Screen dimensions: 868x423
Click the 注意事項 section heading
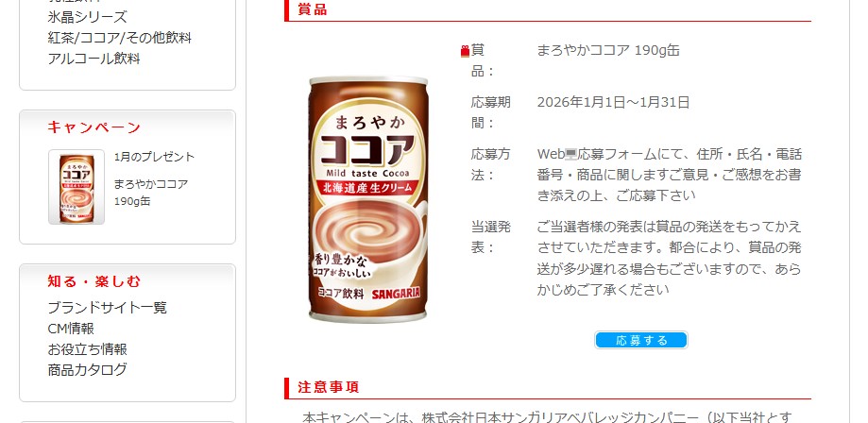pyautogui.click(x=329, y=387)
